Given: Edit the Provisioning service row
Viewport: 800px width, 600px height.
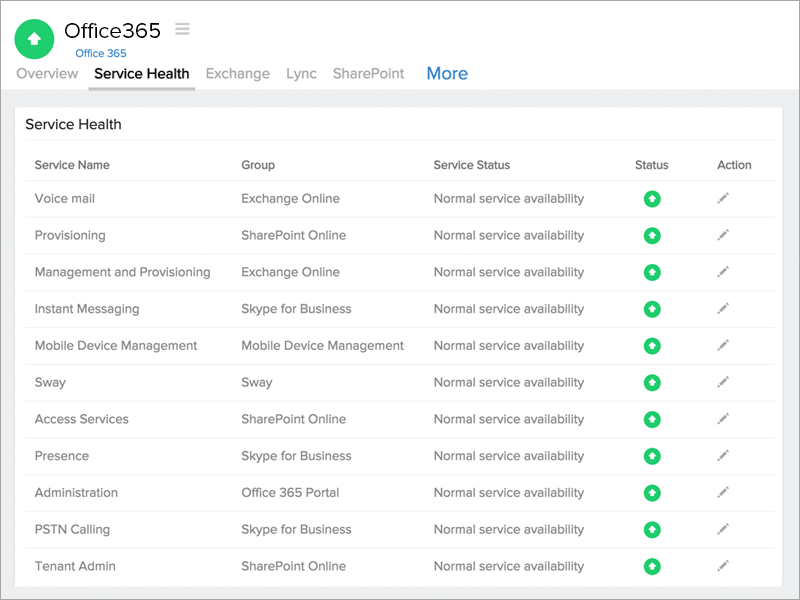Looking at the screenshot, I should pos(723,235).
